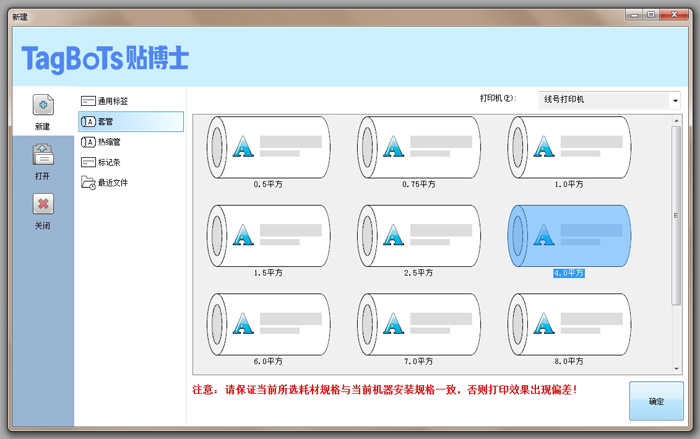Click the 8.0平方 caption text
The width and height of the screenshot is (700, 439).
(569, 361)
